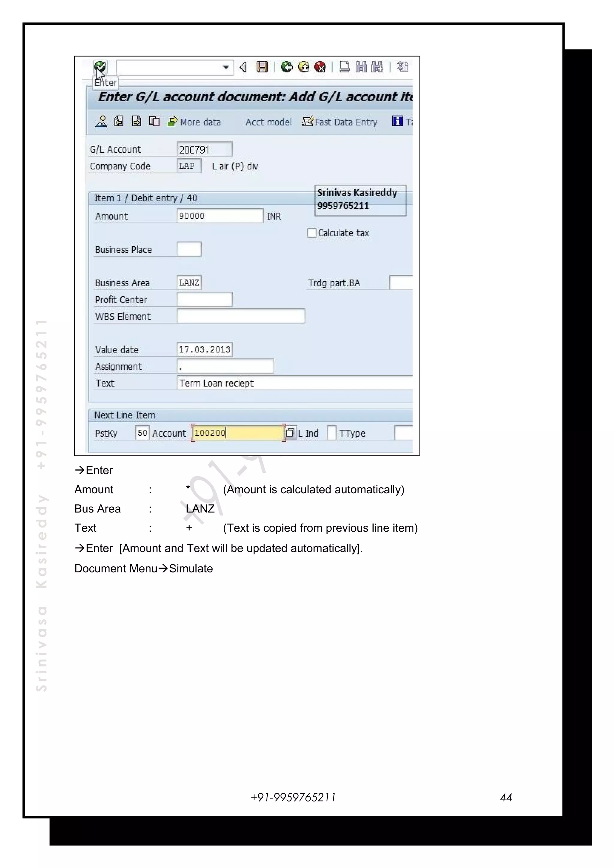
Task: Click the More data button
Action: 195,122
